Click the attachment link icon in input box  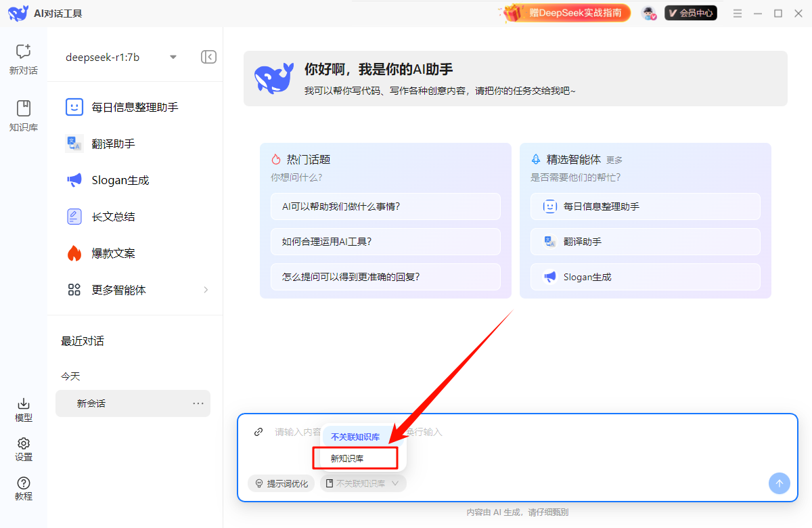[x=258, y=431]
